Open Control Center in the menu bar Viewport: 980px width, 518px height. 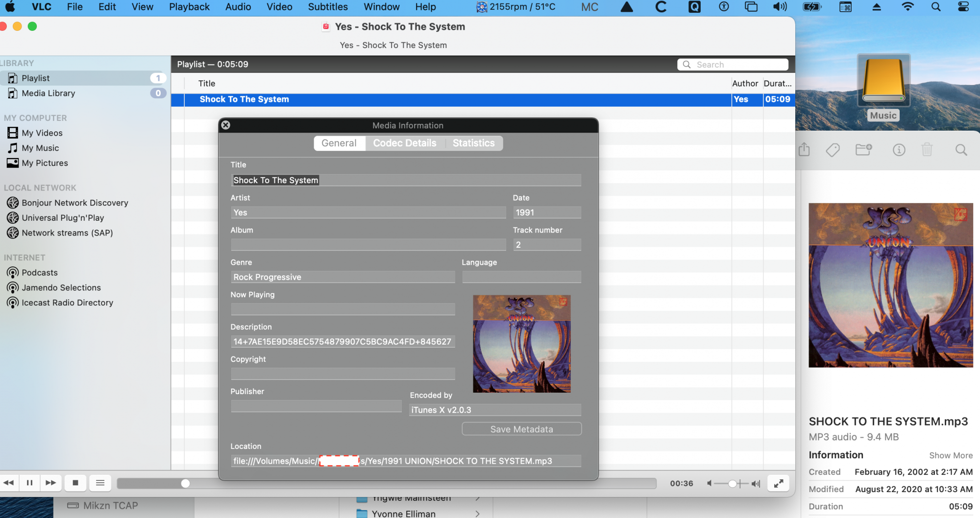[963, 7]
